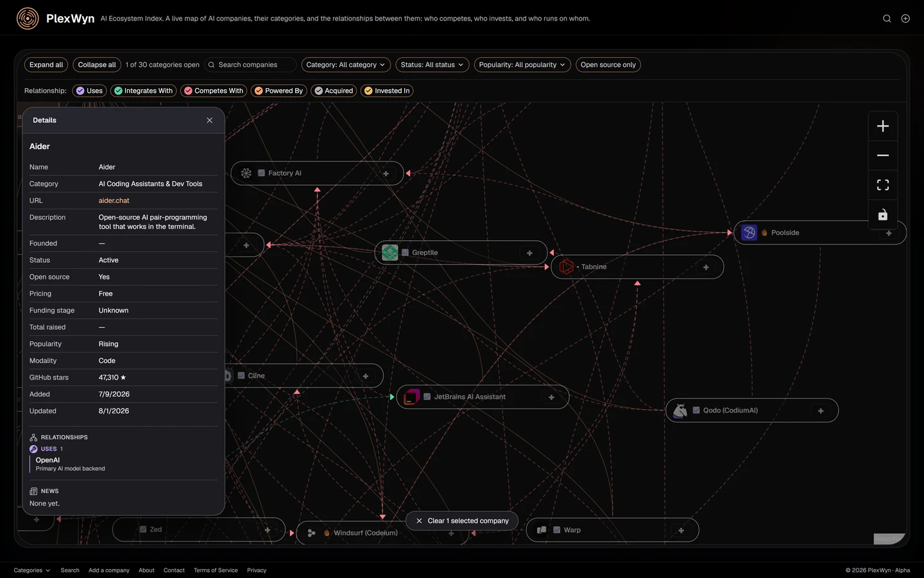The image size is (924, 578).
Task: Open the Privacy footer link
Action: (x=257, y=570)
